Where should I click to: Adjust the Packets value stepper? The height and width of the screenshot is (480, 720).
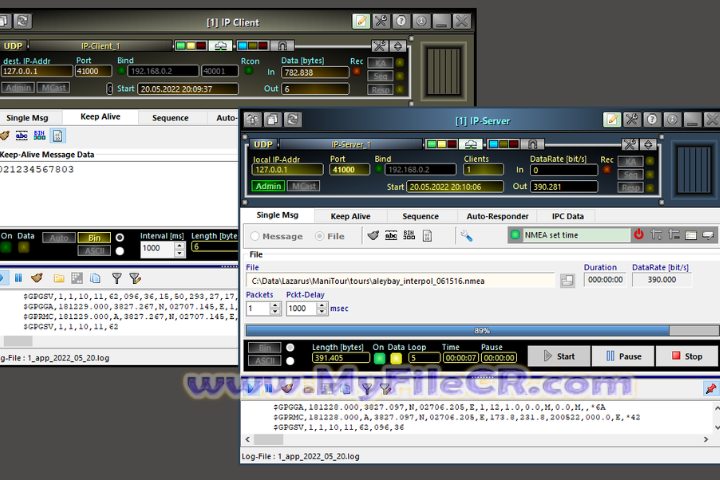[276, 308]
